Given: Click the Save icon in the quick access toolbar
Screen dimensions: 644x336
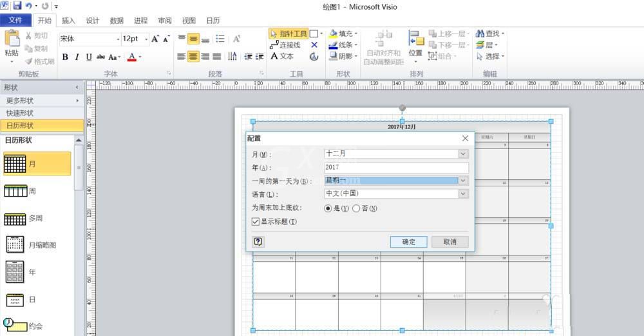Looking at the screenshot, I should (17, 6).
